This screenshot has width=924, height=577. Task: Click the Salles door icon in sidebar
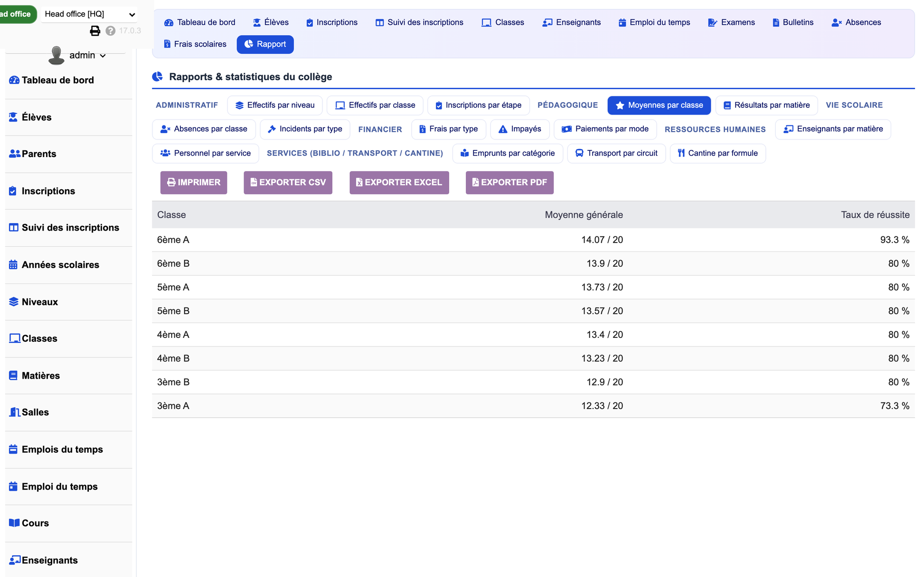point(15,412)
